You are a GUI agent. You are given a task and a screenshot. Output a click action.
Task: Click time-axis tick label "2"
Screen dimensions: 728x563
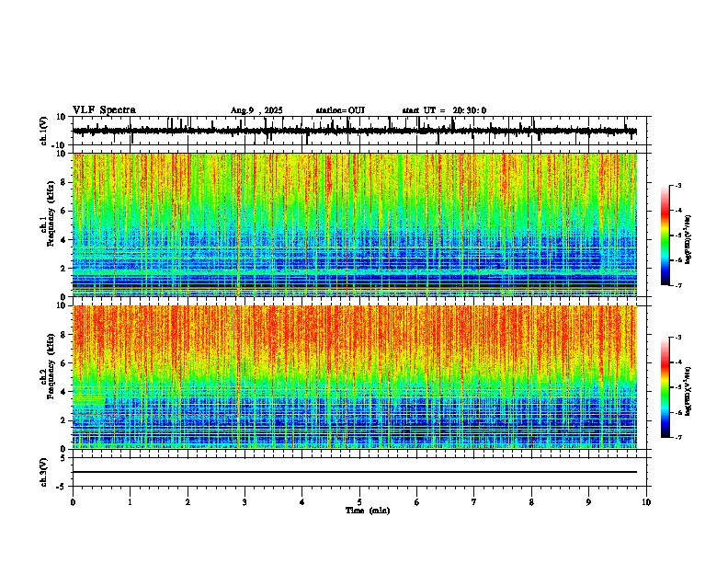(x=188, y=502)
